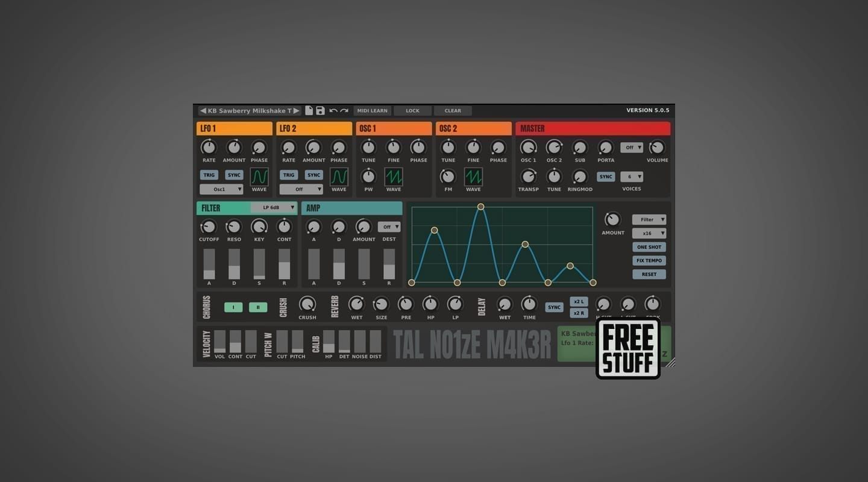Click the CRUSH knob
Image resolution: width=868 pixels, height=482 pixels.
tap(307, 304)
